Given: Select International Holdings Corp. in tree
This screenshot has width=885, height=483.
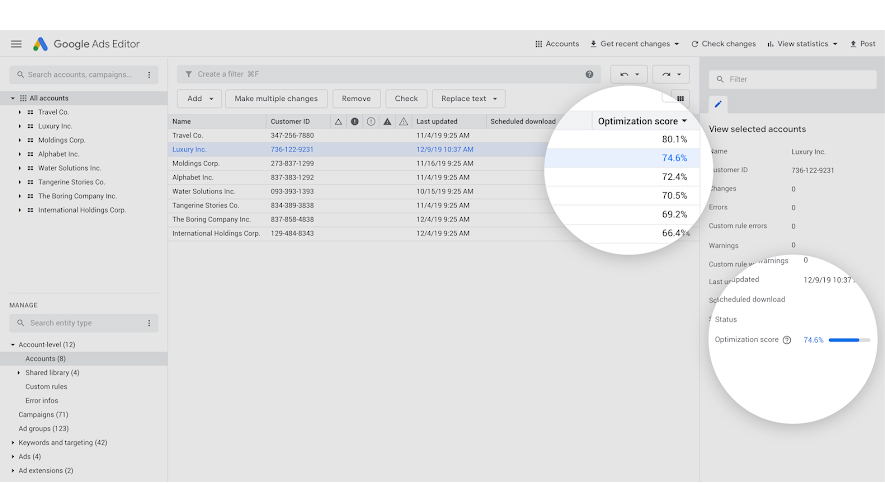Looking at the screenshot, I should coord(82,210).
